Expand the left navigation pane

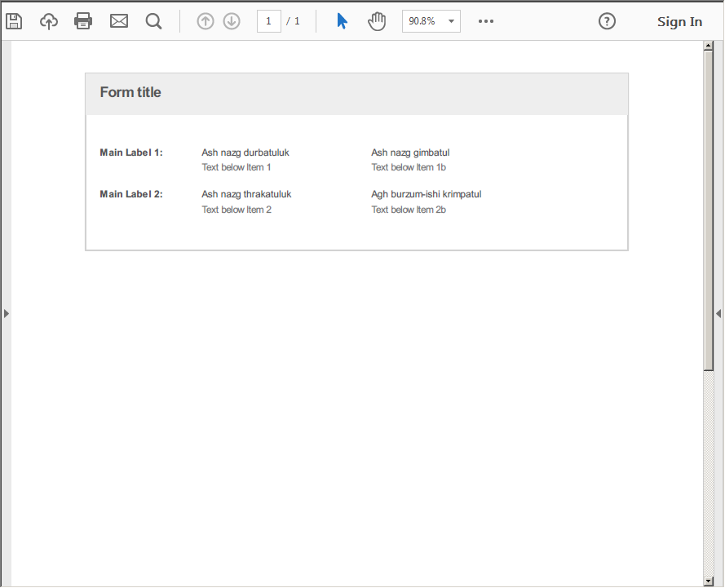6,313
